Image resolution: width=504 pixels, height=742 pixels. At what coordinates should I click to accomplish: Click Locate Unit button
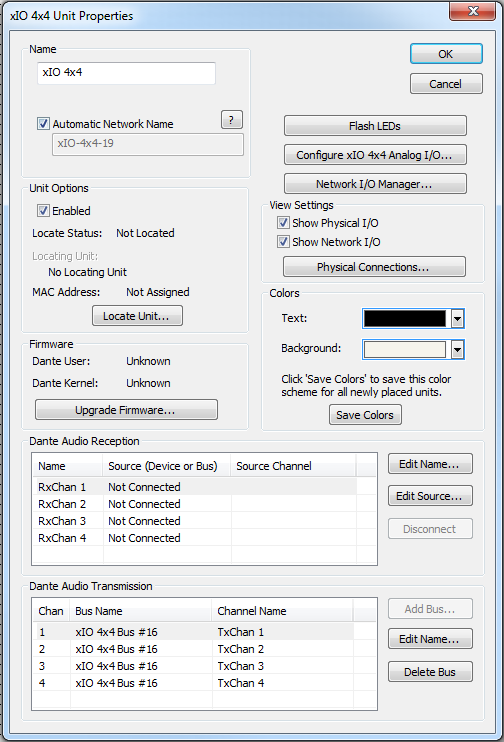pyautogui.click(x=137, y=316)
